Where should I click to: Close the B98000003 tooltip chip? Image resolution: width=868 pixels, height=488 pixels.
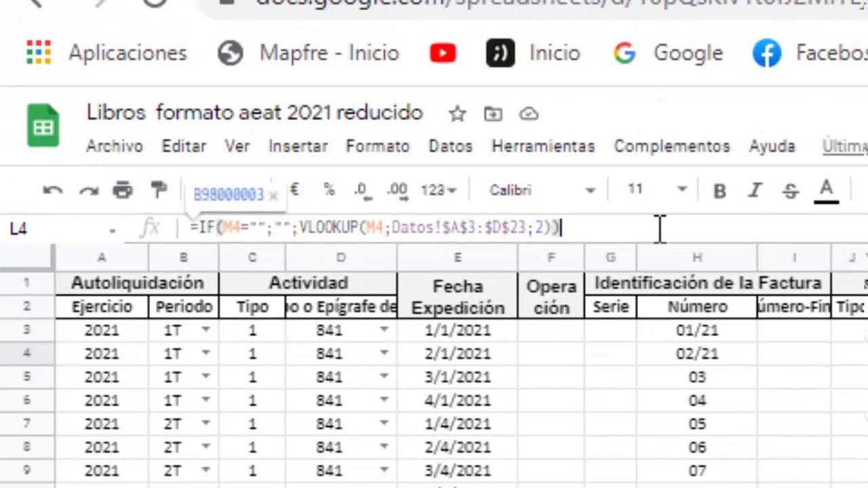[x=273, y=196]
